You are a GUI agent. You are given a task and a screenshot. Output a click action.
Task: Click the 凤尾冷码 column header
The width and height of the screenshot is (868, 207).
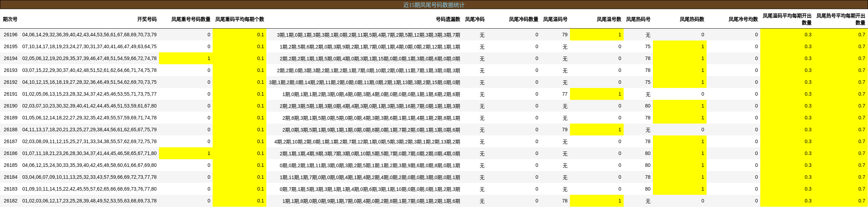point(474,19)
